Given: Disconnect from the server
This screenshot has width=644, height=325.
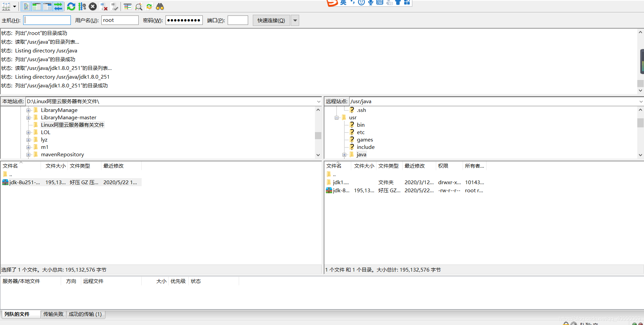Looking at the screenshot, I should pyautogui.click(x=104, y=6).
